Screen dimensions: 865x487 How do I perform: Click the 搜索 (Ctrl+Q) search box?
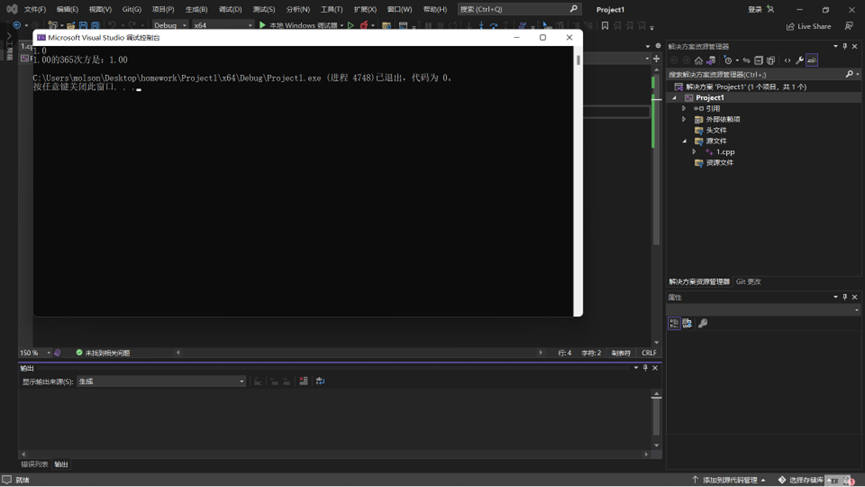click(x=519, y=9)
